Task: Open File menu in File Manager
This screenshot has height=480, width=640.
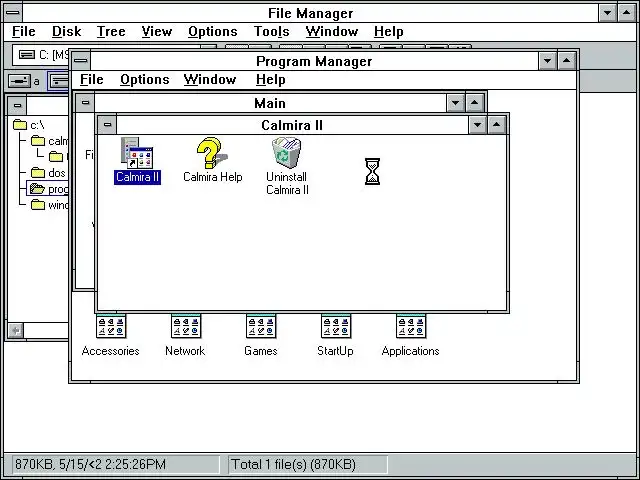Action: [24, 31]
